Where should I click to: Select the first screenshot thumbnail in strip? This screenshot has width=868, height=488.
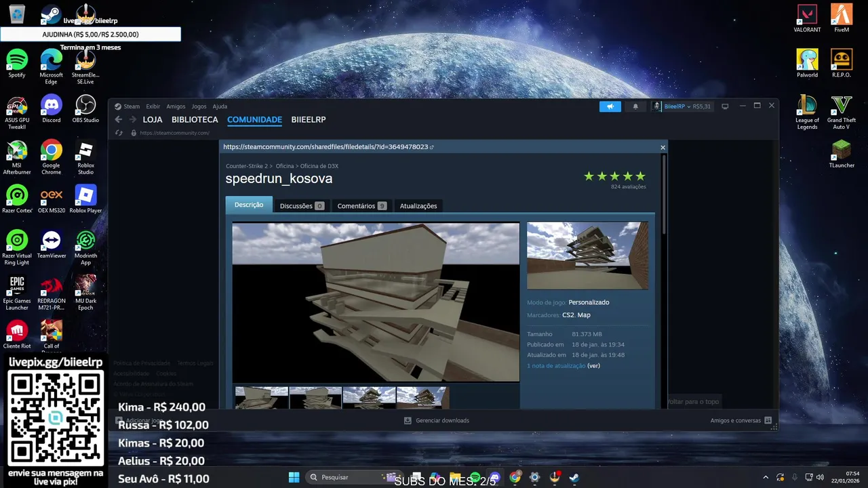point(262,397)
